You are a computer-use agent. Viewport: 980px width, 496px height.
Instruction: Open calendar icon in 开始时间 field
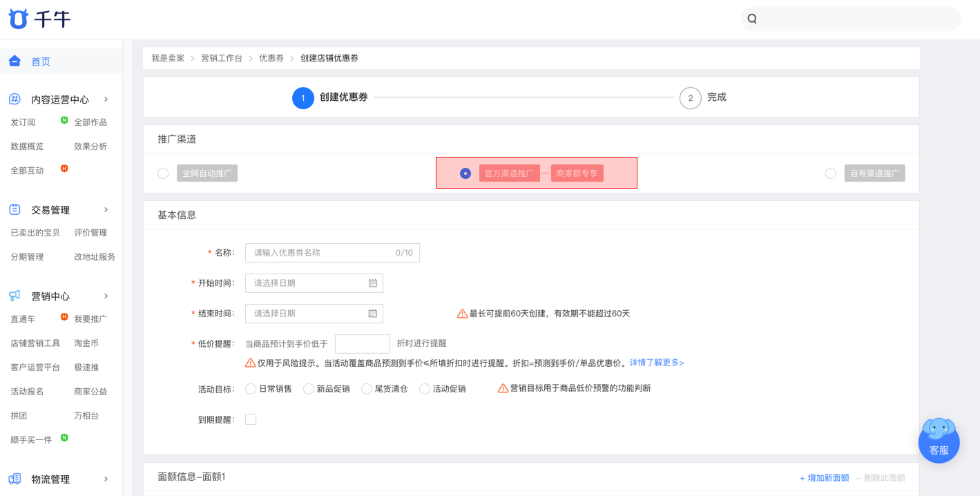pos(373,283)
